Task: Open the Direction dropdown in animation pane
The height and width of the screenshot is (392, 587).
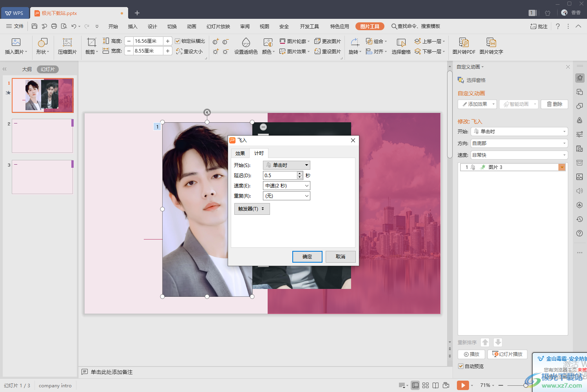Action: pyautogui.click(x=519, y=143)
